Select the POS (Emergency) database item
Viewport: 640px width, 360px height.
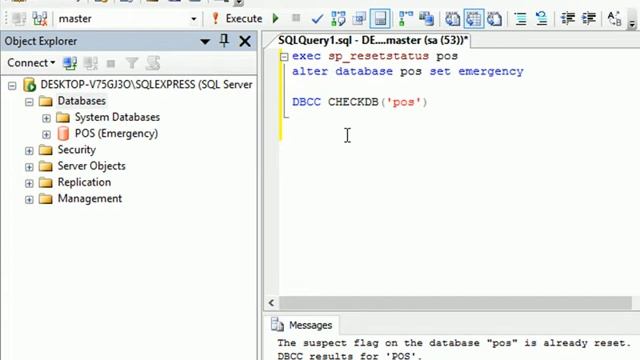tap(116, 133)
